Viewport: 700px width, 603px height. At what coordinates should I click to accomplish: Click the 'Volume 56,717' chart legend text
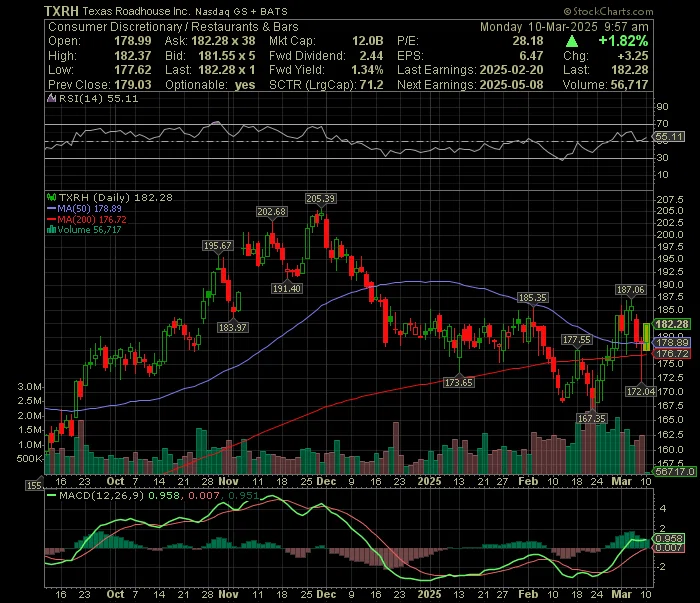89,230
